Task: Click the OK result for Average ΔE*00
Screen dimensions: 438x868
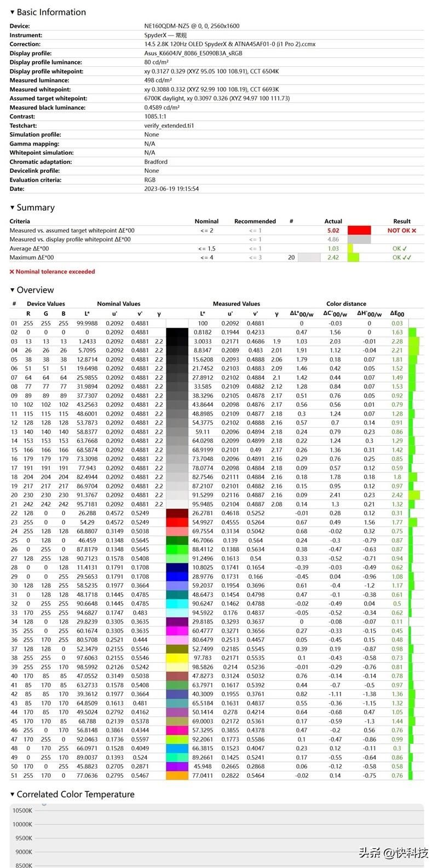Action: pos(400,249)
